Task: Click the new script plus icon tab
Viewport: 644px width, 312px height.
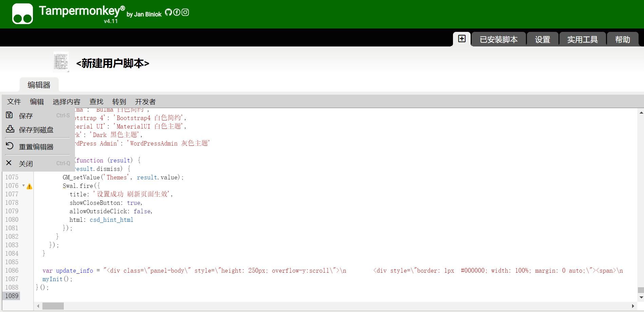Action: pos(461,39)
